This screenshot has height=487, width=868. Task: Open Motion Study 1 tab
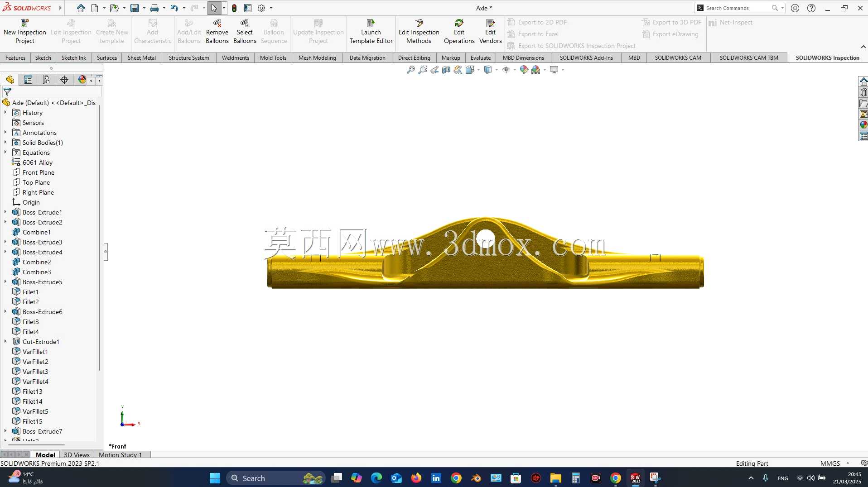pos(121,455)
